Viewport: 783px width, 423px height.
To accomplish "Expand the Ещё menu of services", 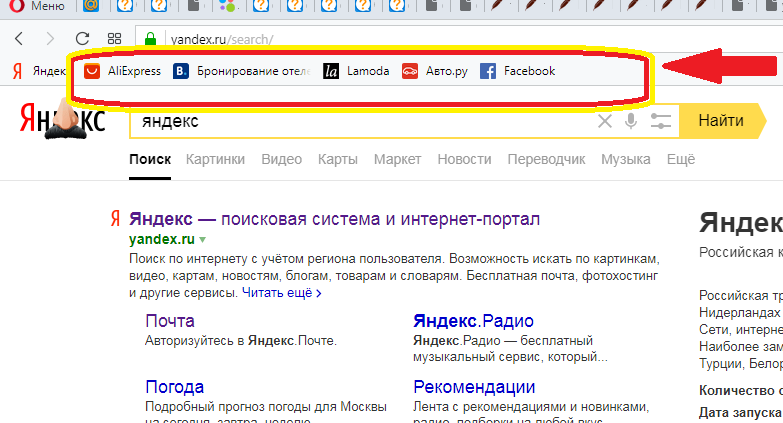I will click(681, 159).
